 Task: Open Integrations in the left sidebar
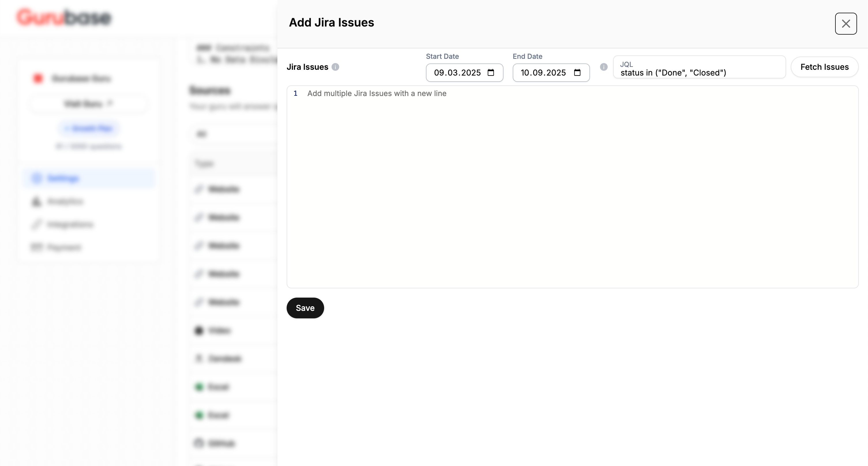coord(70,224)
